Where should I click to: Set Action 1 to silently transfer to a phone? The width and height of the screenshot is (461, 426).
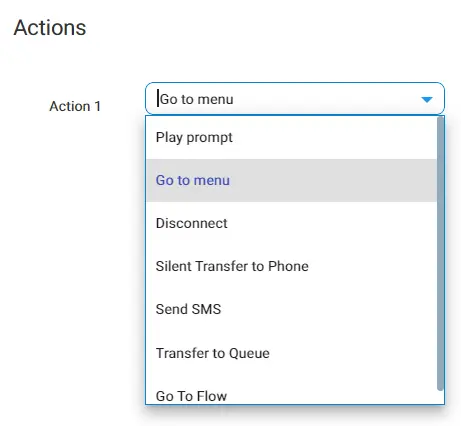click(x=291, y=266)
